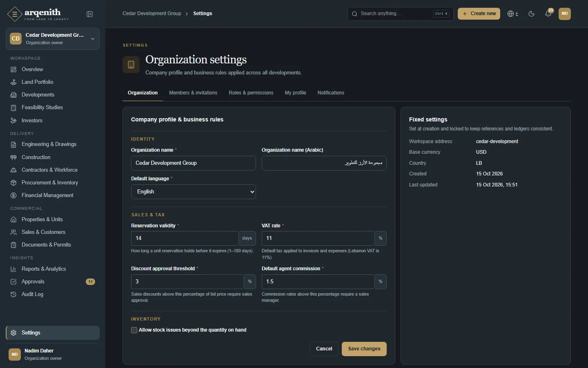Viewport: 588px width, 368px height.
Task: Click the Reservation validity days field
Action: [185, 238]
